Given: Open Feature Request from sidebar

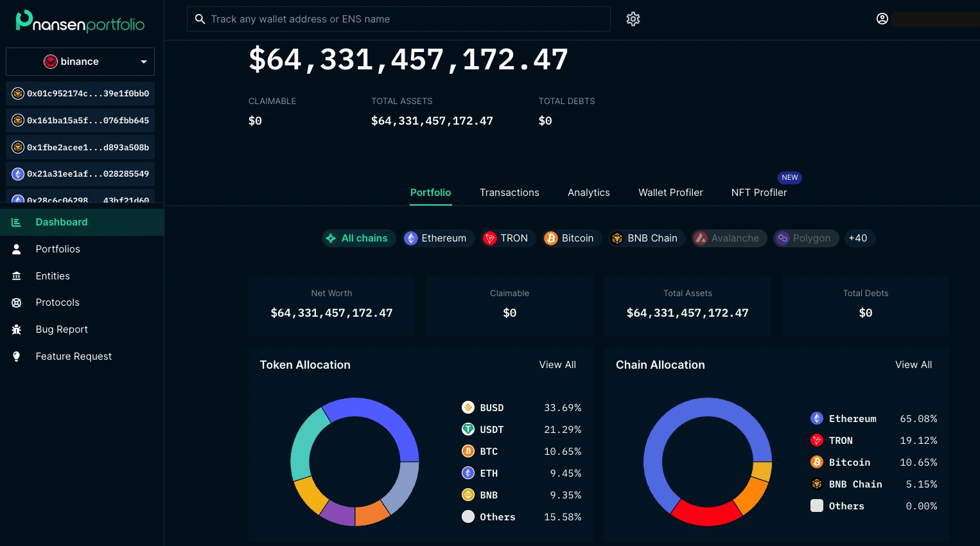Looking at the screenshot, I should pos(82,357).
